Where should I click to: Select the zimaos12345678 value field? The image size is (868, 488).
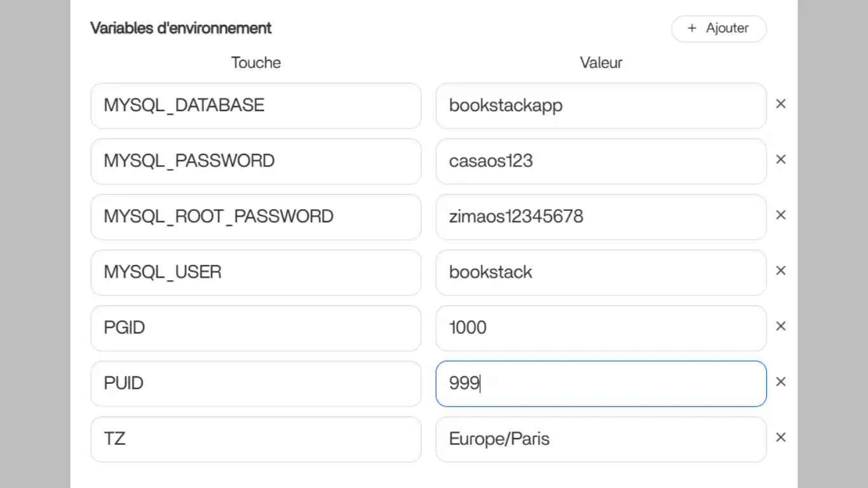(x=600, y=217)
